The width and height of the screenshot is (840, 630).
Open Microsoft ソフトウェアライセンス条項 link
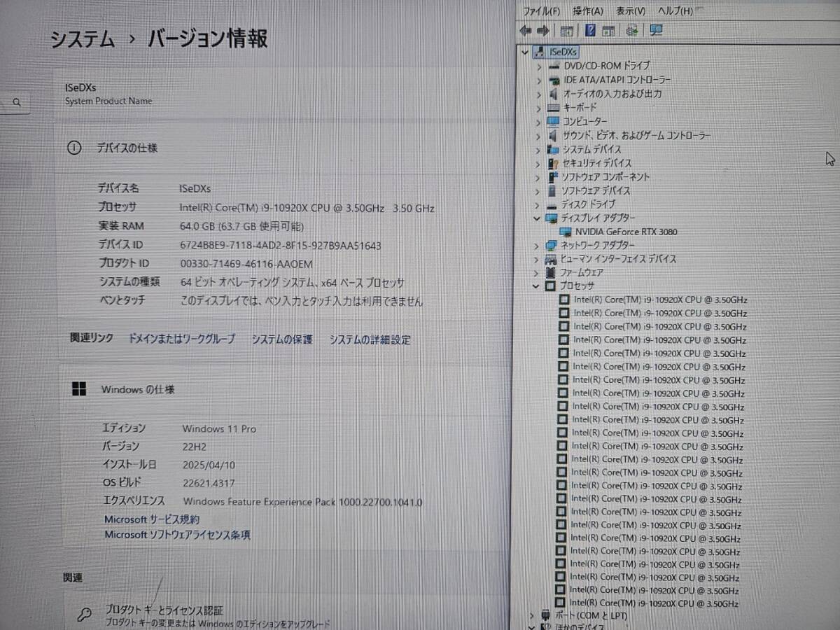[x=178, y=535]
